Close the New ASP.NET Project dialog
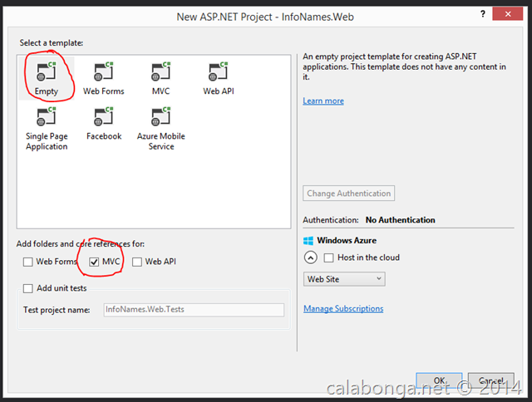 (508, 14)
